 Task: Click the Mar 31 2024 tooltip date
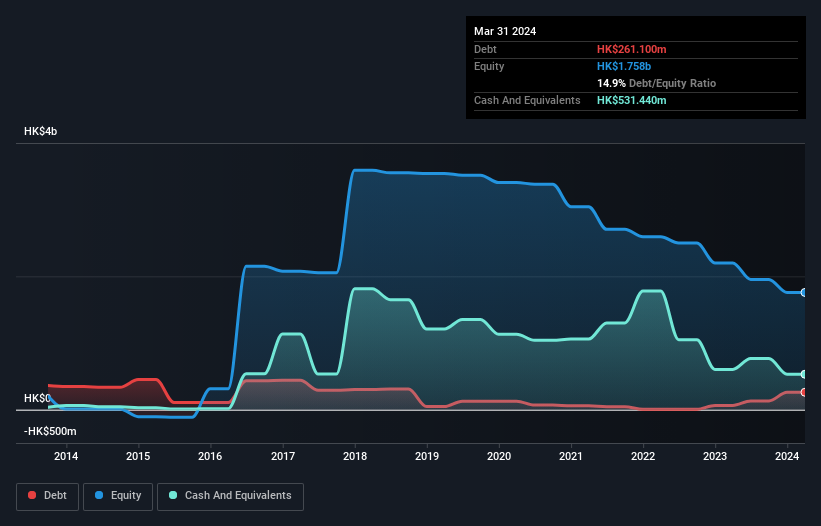[505, 31]
